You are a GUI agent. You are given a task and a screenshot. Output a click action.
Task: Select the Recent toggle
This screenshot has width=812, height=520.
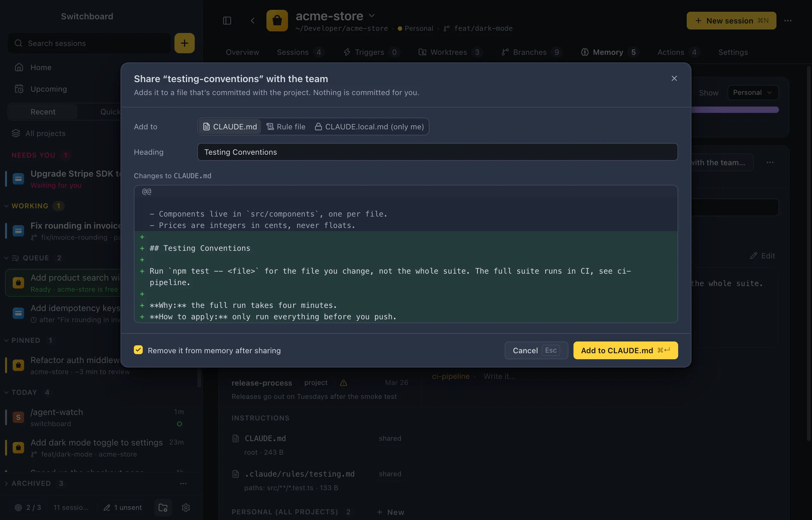click(x=43, y=112)
